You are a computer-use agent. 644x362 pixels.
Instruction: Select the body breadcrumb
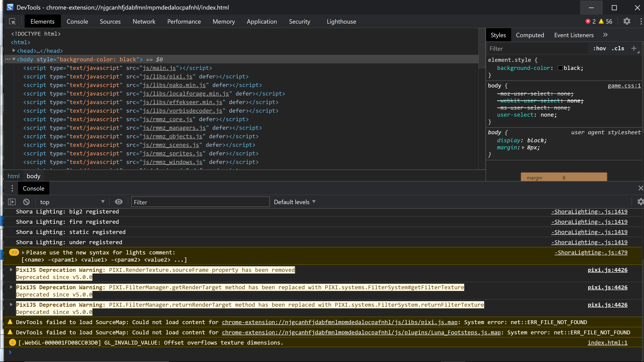click(x=34, y=176)
